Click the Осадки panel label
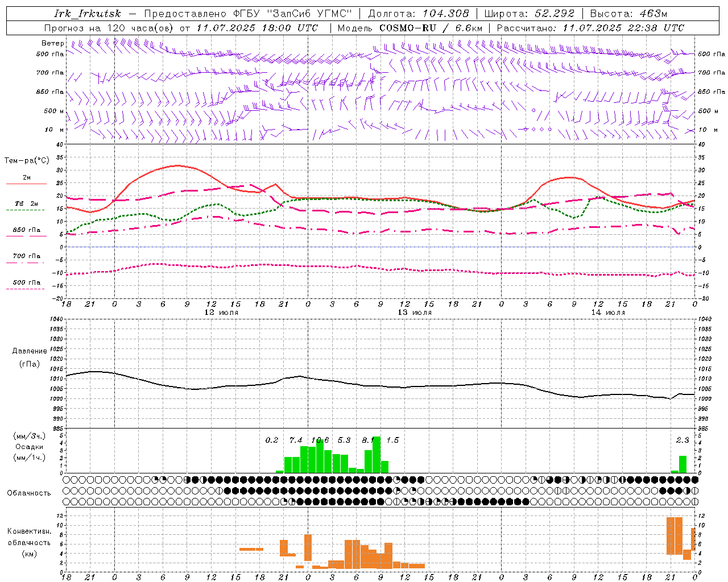This screenshot has height=582, width=728. click(x=30, y=447)
